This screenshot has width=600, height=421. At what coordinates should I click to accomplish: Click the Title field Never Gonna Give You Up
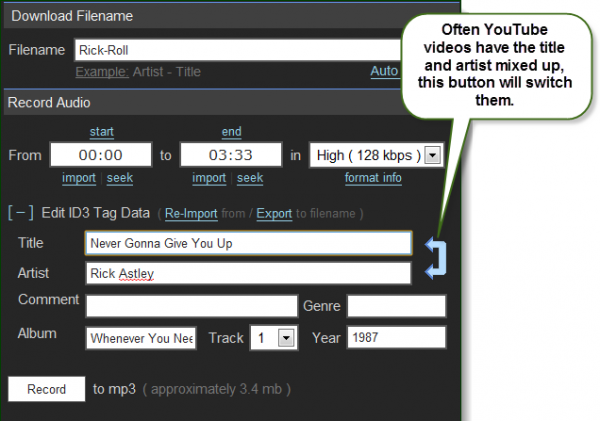[x=248, y=243]
